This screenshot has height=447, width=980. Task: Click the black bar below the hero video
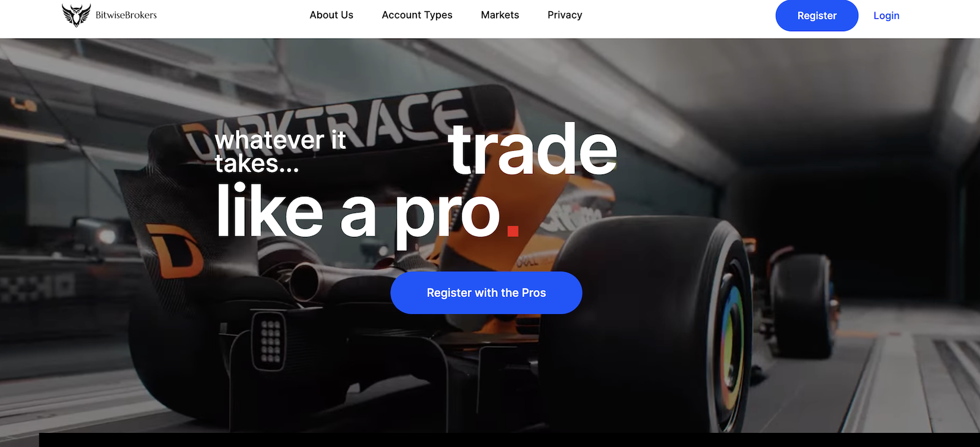[510, 440]
